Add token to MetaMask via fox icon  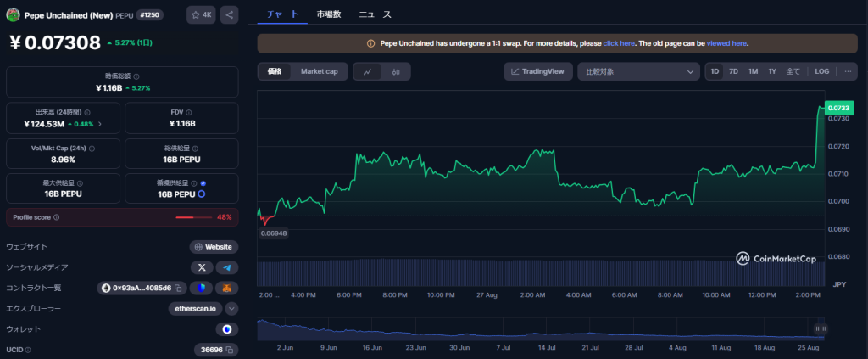tap(227, 288)
